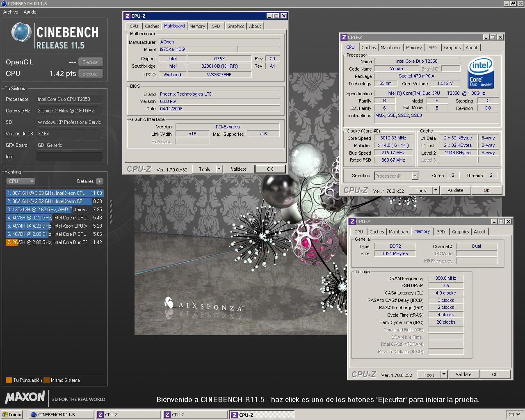Click OK in the CPU tab window
Viewport: 525px width, 420px height.
(x=486, y=190)
